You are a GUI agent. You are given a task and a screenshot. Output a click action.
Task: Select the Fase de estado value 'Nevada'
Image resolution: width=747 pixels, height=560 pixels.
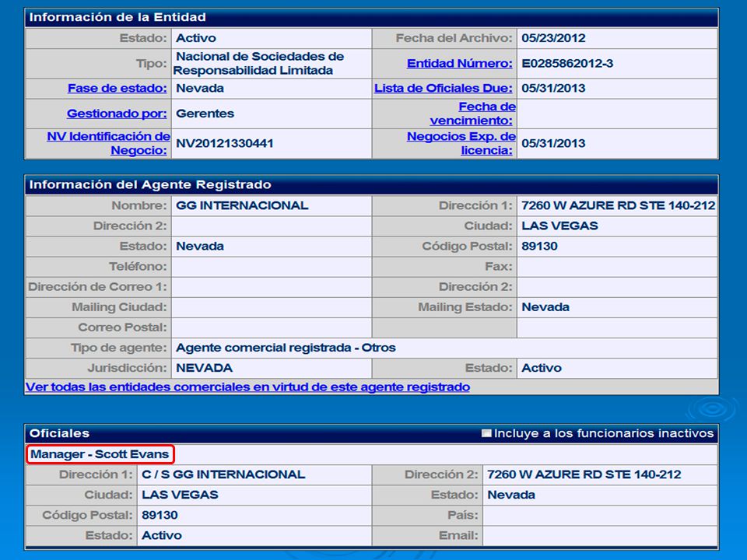pos(200,88)
